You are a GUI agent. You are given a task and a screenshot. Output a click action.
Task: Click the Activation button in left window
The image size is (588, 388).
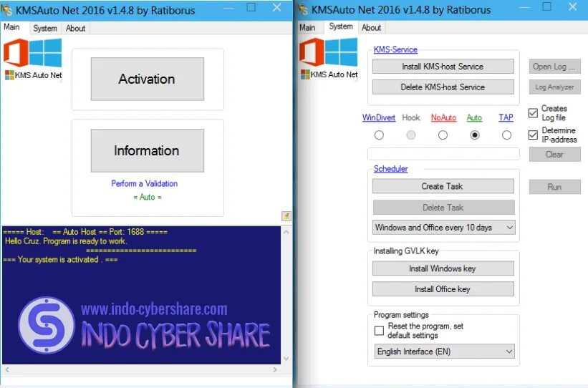(148, 79)
